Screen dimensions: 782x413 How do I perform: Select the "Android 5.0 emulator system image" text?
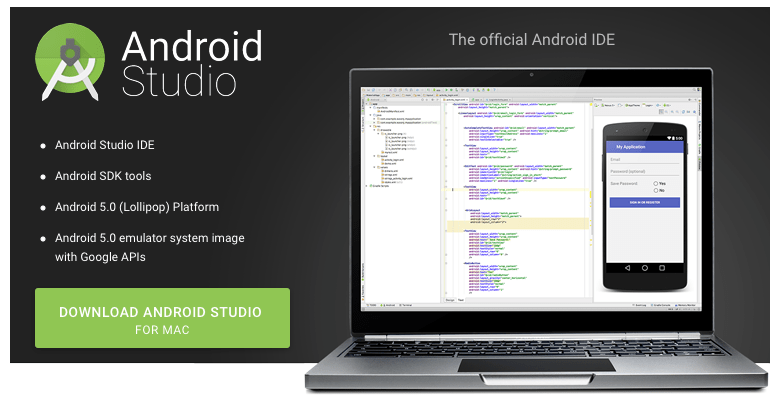click(x=150, y=238)
